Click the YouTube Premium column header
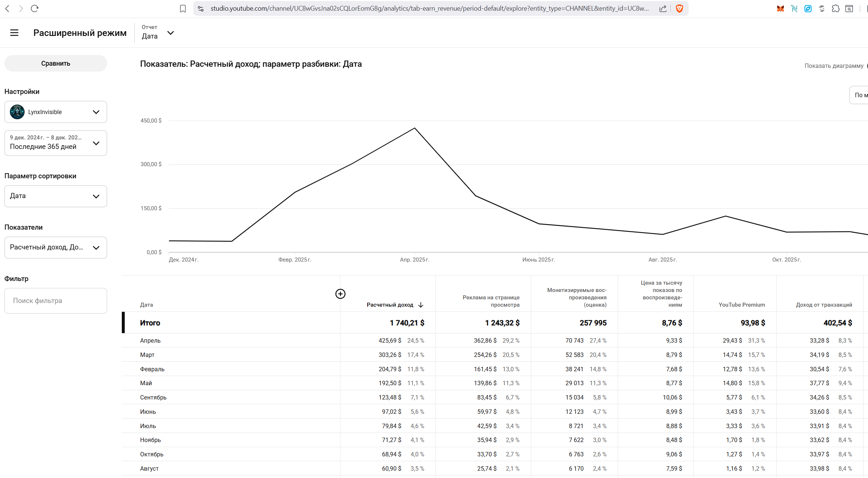The image size is (868, 478). [741, 305]
